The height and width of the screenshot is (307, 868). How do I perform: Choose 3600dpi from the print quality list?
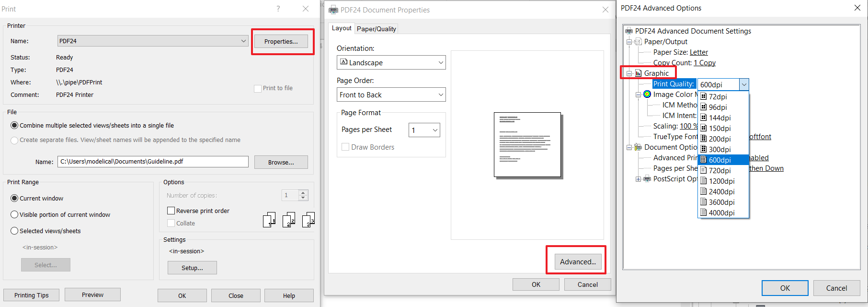click(723, 202)
